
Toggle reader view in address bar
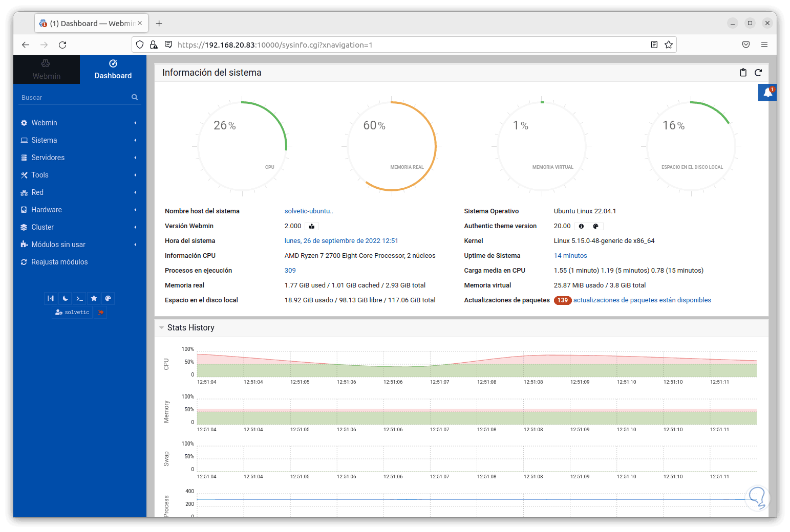[654, 45]
